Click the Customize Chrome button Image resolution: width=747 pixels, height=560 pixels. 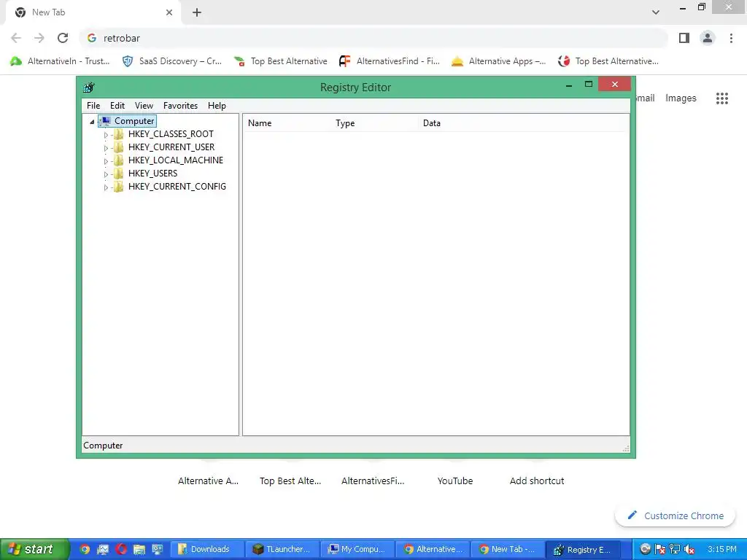[675, 516]
